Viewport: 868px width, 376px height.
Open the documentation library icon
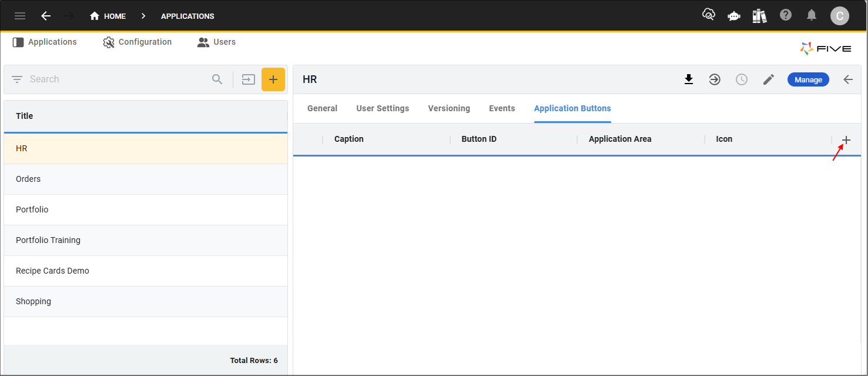click(759, 16)
